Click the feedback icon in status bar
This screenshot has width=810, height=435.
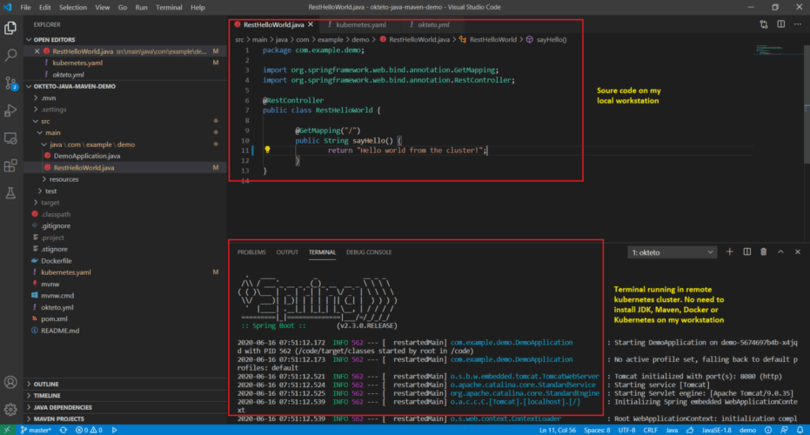point(784,430)
